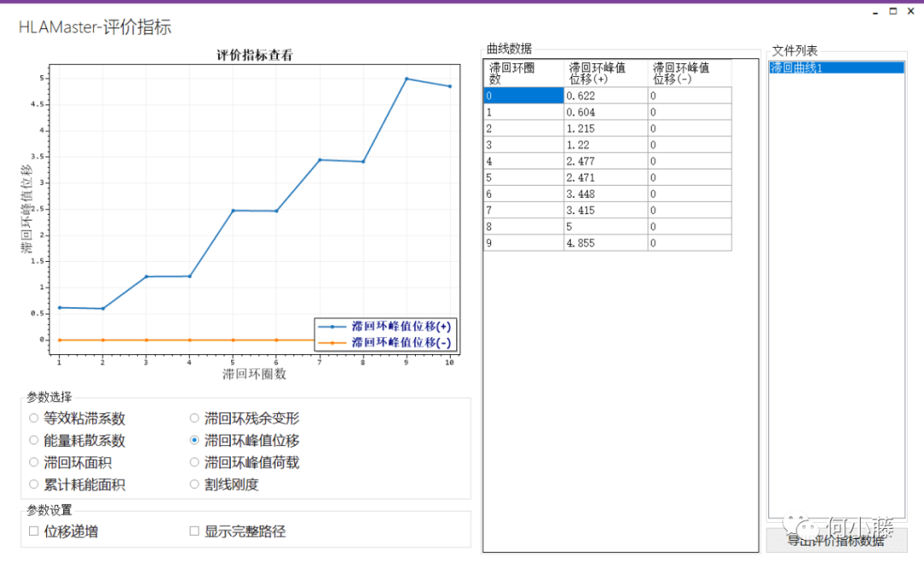Select 滞回曲线1 in the file list
Image resolution: width=924 pixels, height=569 pixels.
click(834, 67)
